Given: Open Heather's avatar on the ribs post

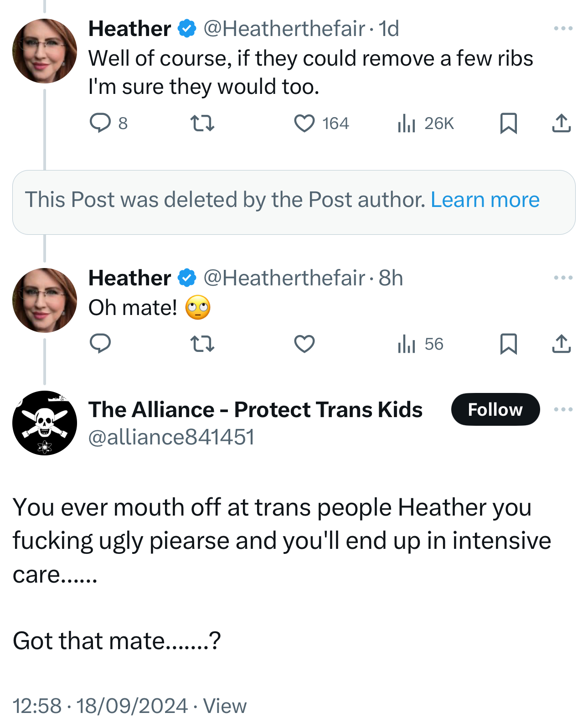Looking at the screenshot, I should (45, 51).
